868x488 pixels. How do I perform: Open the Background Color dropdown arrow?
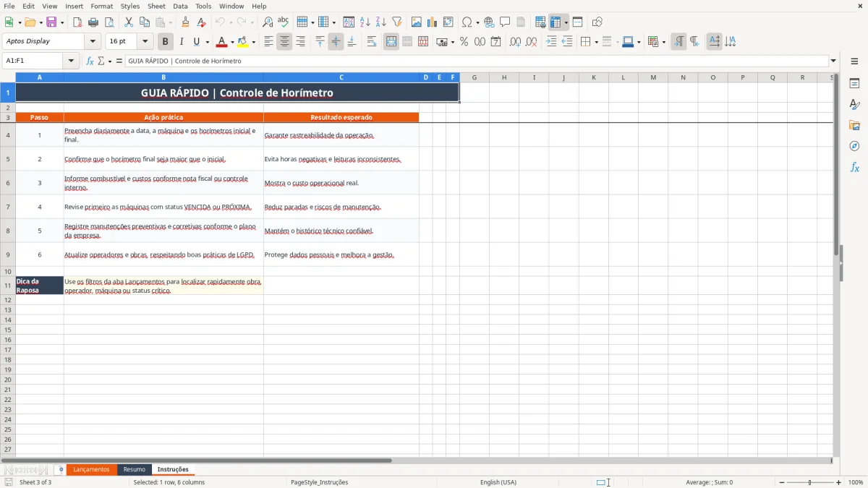point(253,42)
